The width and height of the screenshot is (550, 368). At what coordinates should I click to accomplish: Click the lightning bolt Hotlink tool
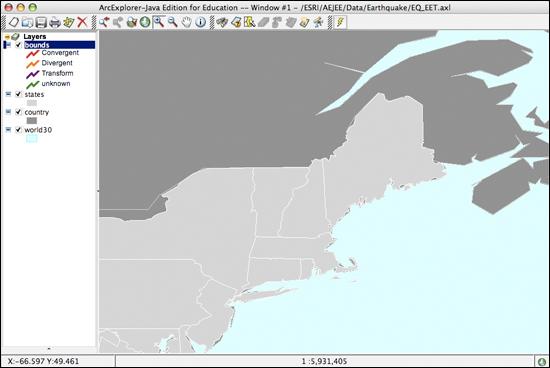(340, 22)
